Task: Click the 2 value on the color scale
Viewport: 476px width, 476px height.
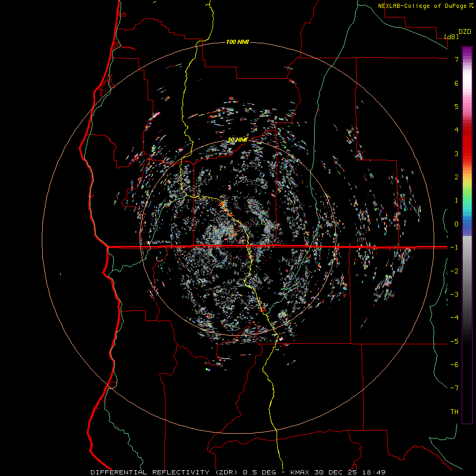Action: [456, 177]
